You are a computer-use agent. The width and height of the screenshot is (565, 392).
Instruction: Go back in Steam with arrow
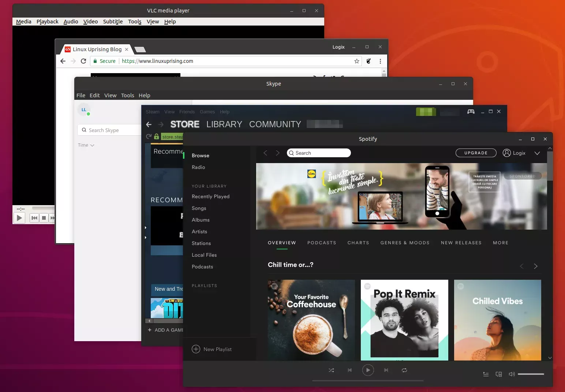pos(149,124)
